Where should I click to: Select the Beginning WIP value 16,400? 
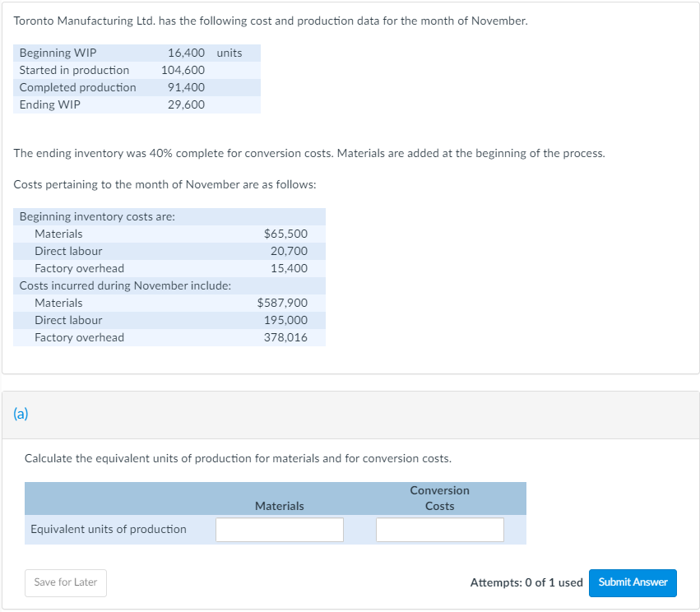pyautogui.click(x=186, y=53)
